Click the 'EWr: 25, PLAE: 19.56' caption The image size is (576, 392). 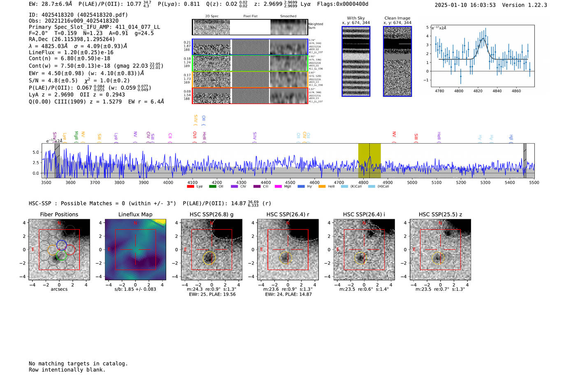[212, 295]
